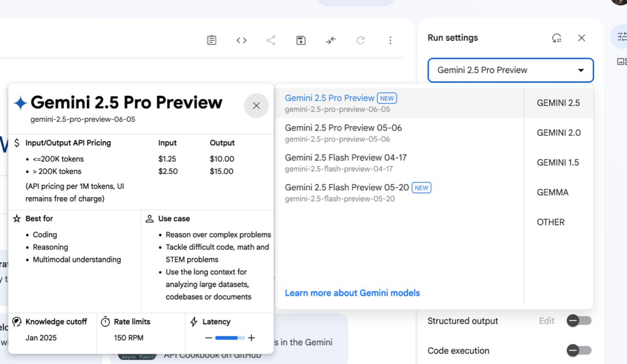Click the dollar sign pricing icon

[x=17, y=143]
